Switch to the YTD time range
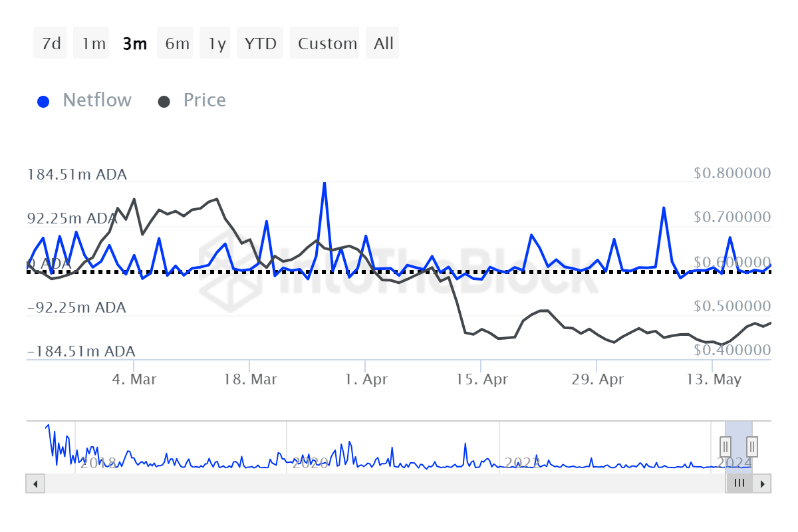798x532 pixels. coord(260,43)
